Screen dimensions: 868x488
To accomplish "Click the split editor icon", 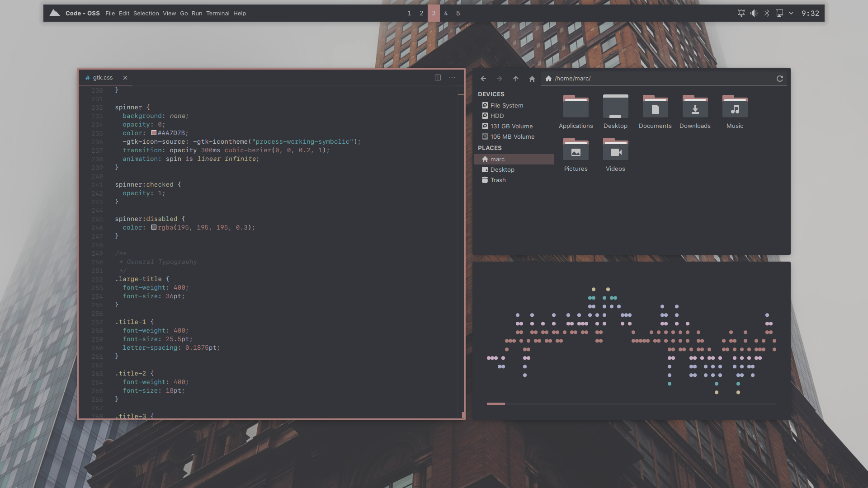I will click(438, 78).
